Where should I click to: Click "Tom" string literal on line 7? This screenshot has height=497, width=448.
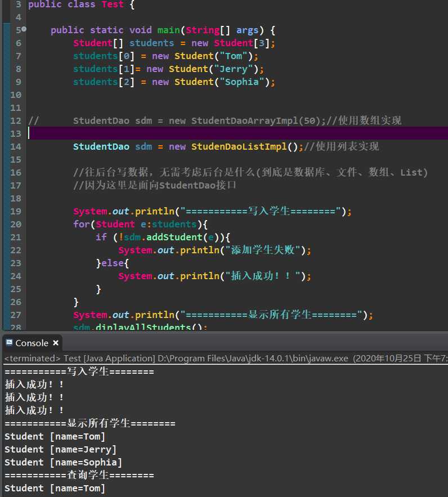pyautogui.click(x=234, y=56)
